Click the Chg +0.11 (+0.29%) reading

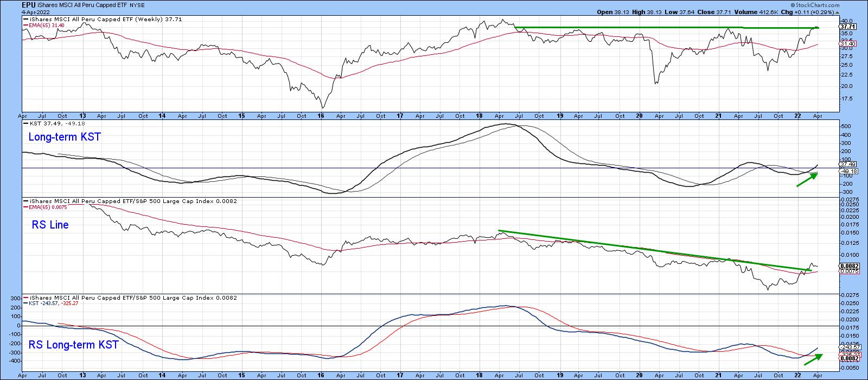(807, 11)
